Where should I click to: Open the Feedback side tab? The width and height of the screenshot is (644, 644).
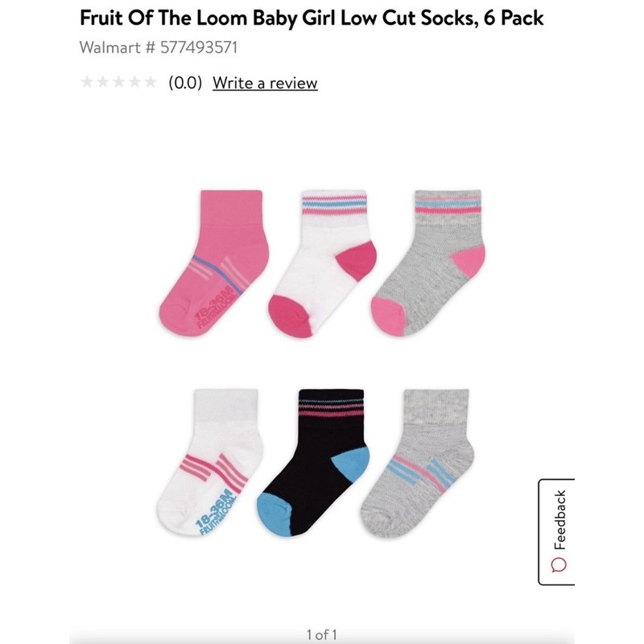tap(556, 532)
